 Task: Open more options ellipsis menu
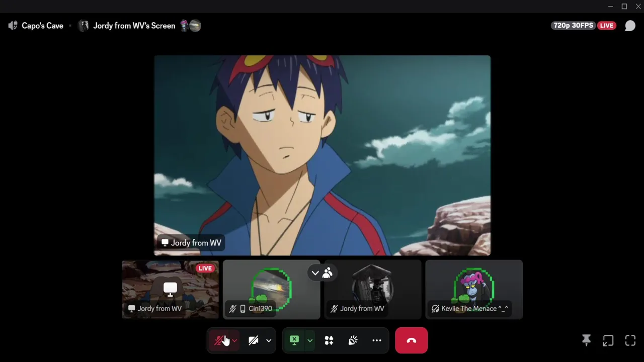(x=377, y=340)
